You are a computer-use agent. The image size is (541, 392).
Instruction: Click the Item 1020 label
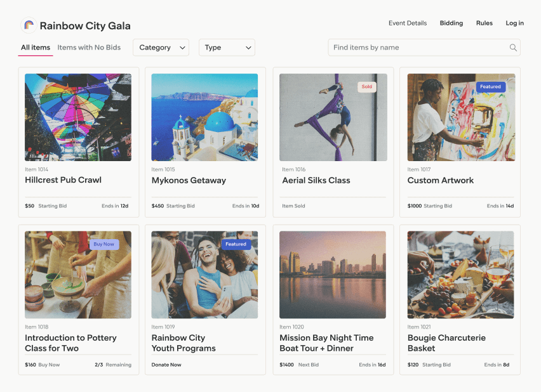pos(292,327)
